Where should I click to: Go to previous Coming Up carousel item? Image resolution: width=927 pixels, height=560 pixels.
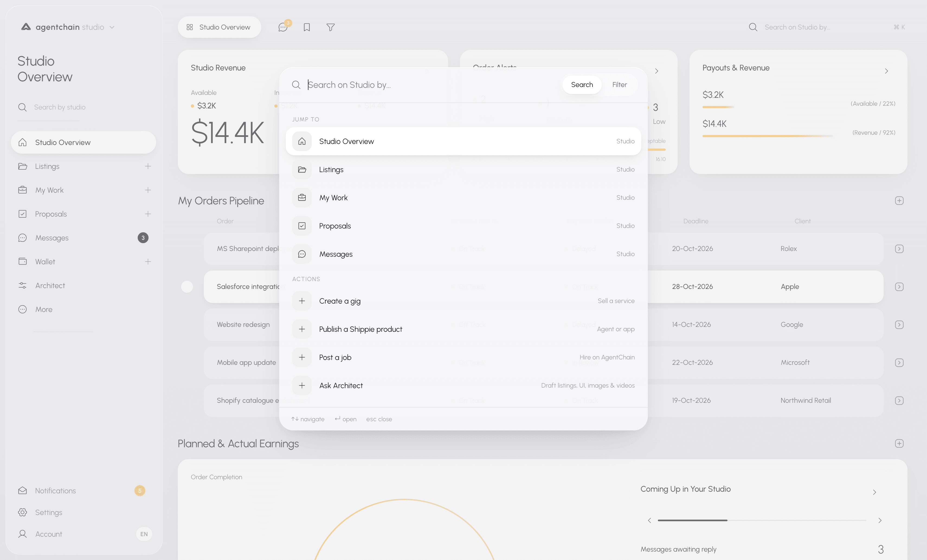tap(649, 520)
